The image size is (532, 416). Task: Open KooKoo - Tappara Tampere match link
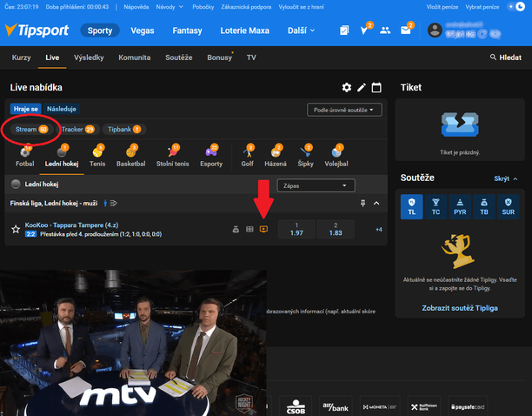coord(71,225)
